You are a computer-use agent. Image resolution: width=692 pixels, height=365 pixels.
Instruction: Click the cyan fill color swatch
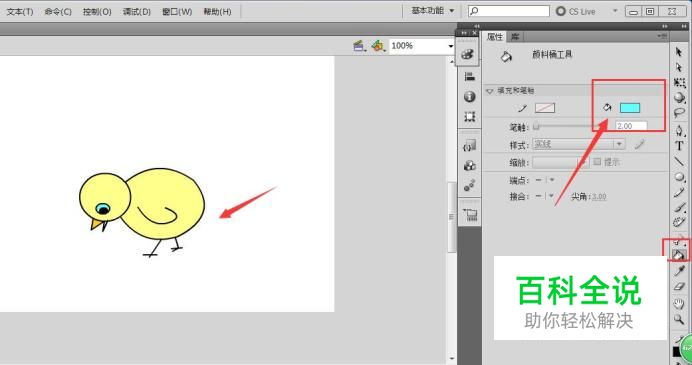[x=629, y=108]
